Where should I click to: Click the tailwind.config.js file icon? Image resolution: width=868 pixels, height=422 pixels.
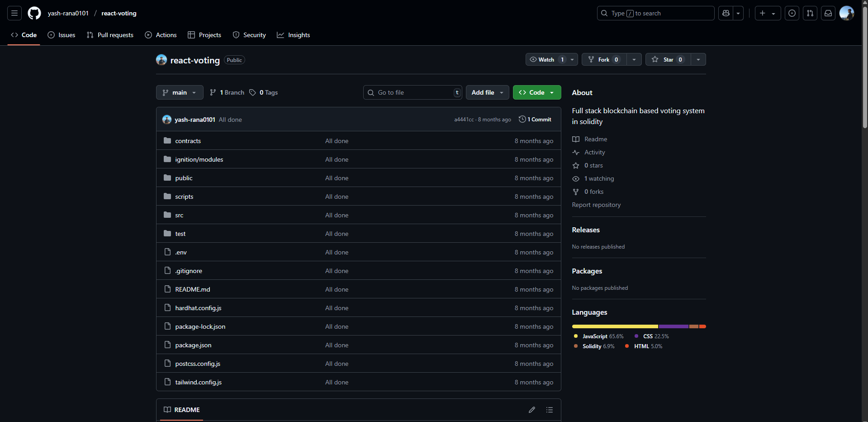[x=167, y=382]
